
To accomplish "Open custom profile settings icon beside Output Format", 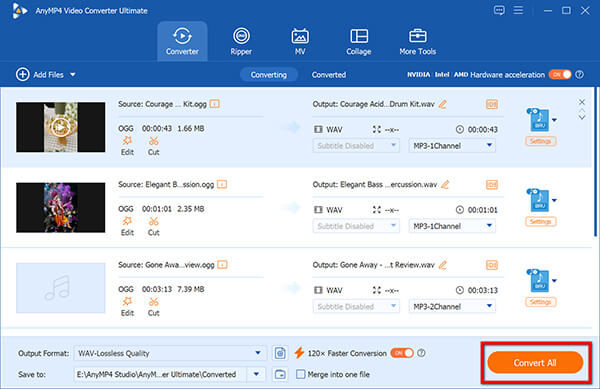I will 280,353.
